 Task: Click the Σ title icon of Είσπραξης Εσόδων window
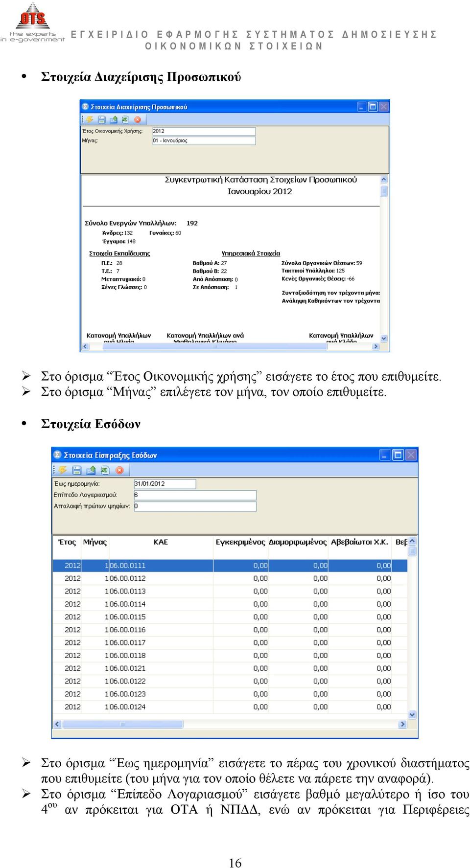pyautogui.click(x=57, y=455)
